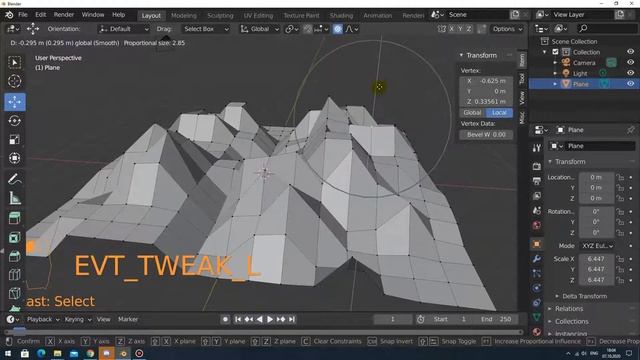The width and height of the screenshot is (640, 360).
Task: Choose the Rotate tool
Action: (15, 121)
